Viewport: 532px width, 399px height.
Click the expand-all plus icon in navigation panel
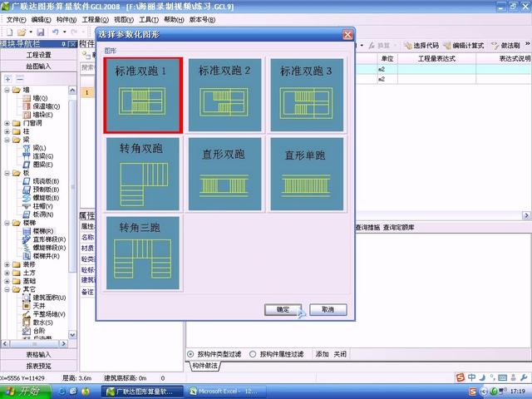click(x=8, y=77)
